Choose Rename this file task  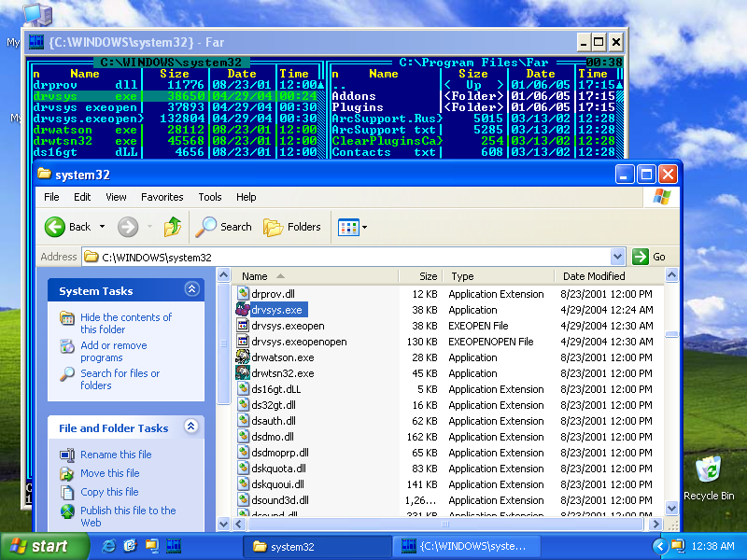click(116, 455)
